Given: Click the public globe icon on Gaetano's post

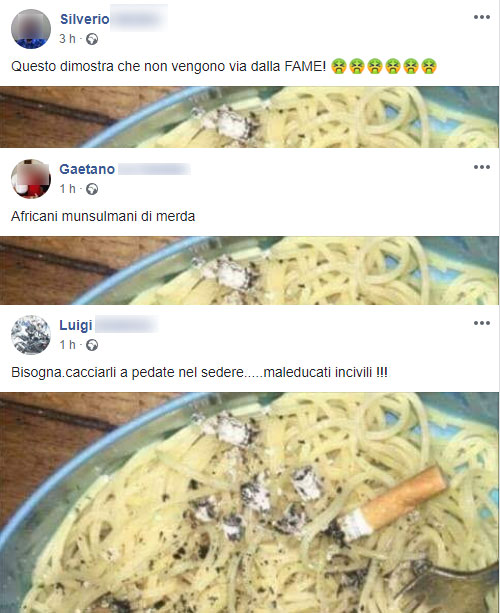Looking at the screenshot, I should point(92,189).
